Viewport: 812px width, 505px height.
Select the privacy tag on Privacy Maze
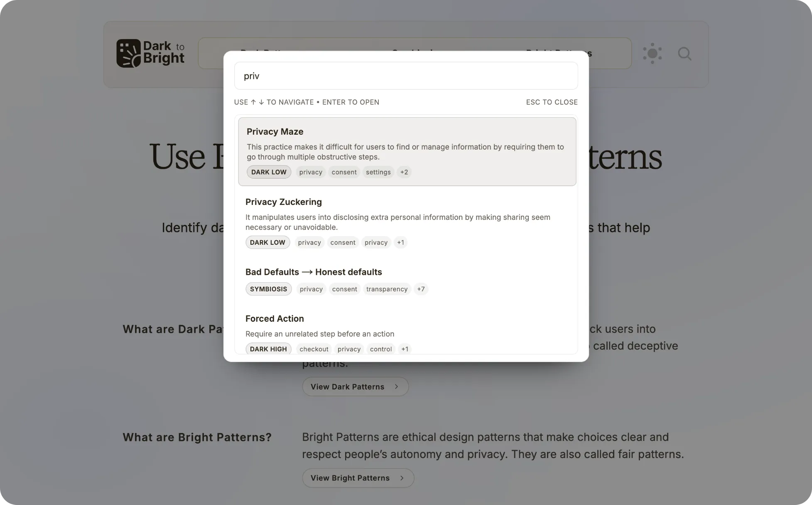(x=310, y=172)
